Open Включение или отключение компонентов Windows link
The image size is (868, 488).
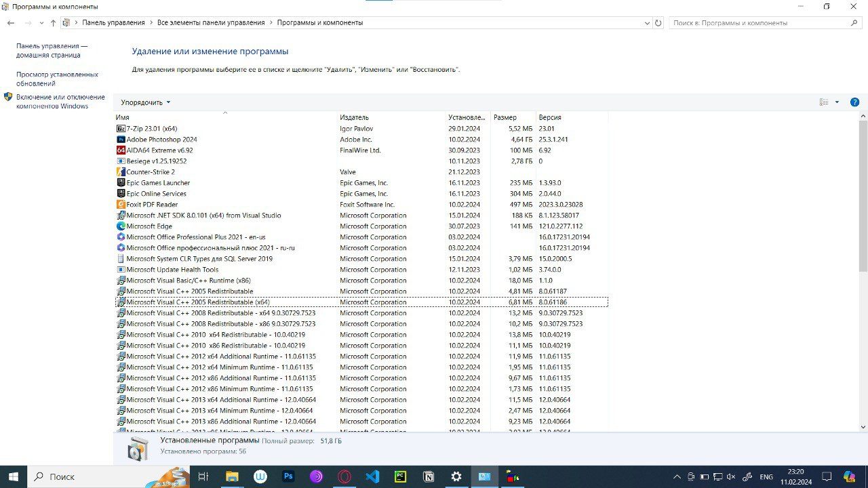click(60, 102)
